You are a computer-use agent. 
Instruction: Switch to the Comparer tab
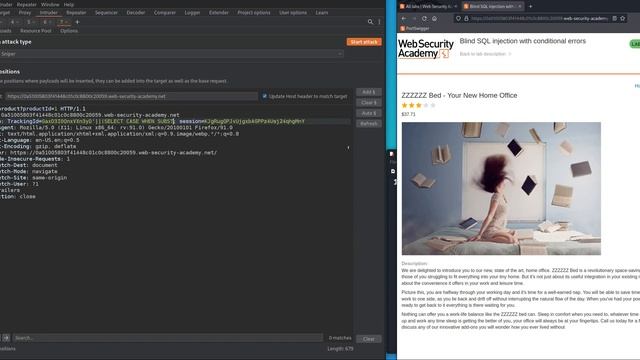tap(165, 13)
